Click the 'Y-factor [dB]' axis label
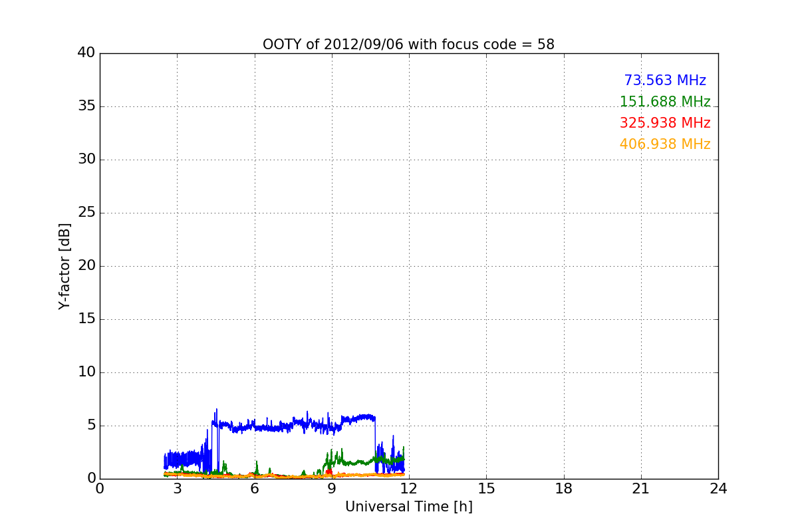798x532 pixels. click(65, 266)
